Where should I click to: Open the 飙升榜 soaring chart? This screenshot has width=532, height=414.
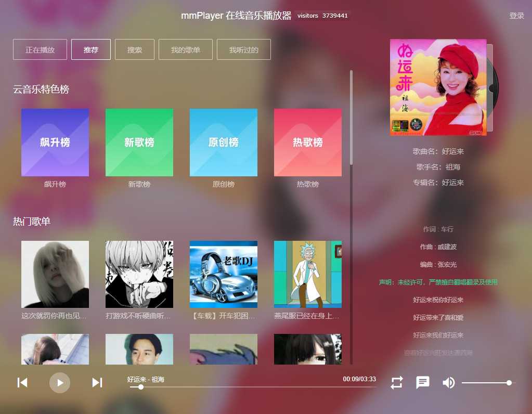pos(55,142)
